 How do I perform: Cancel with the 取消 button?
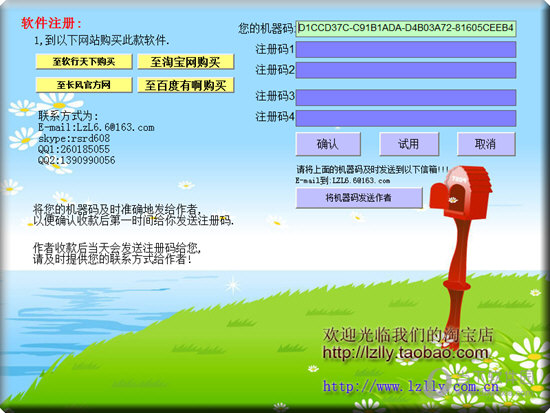(486, 144)
